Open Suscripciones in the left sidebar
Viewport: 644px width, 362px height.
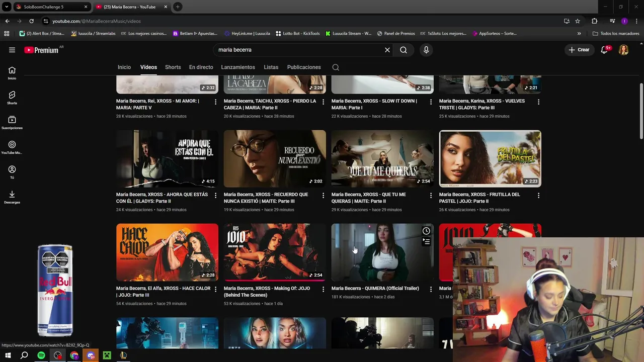click(x=12, y=123)
